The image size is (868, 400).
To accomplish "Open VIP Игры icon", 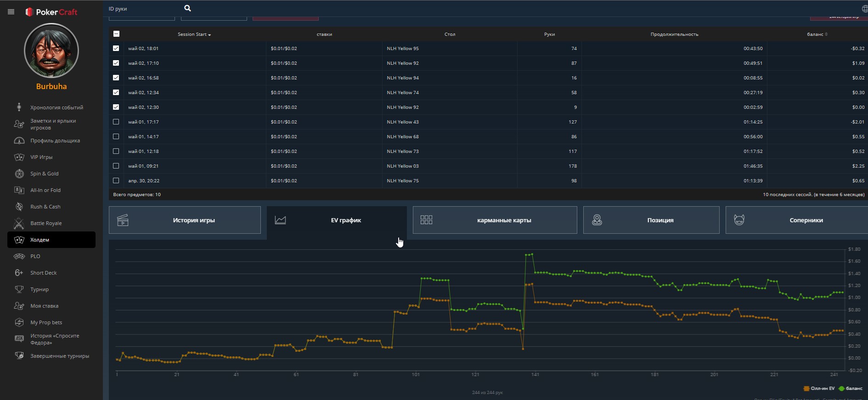I will pyautogui.click(x=19, y=157).
